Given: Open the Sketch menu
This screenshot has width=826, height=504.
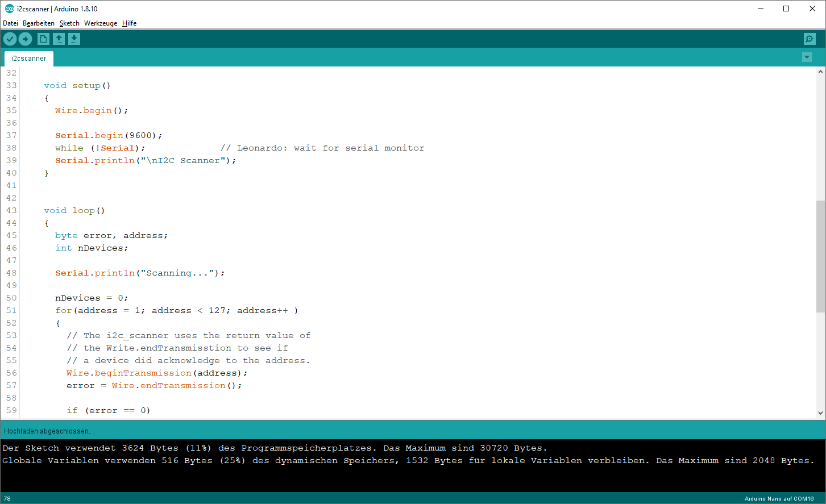Looking at the screenshot, I should [x=69, y=23].
